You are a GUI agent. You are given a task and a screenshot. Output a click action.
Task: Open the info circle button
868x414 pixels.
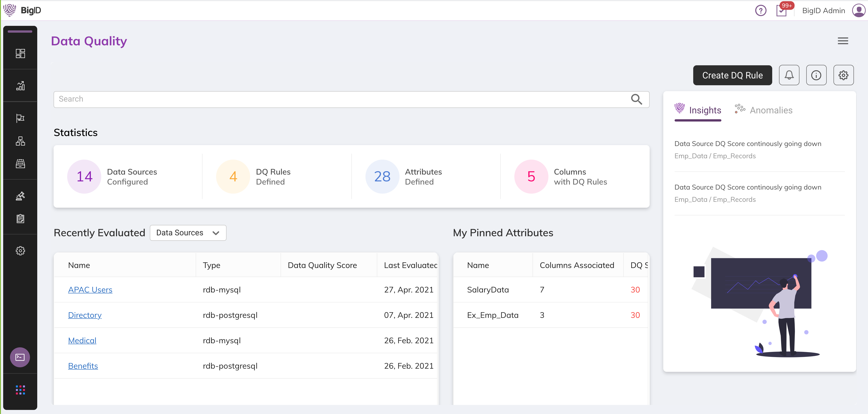click(816, 75)
